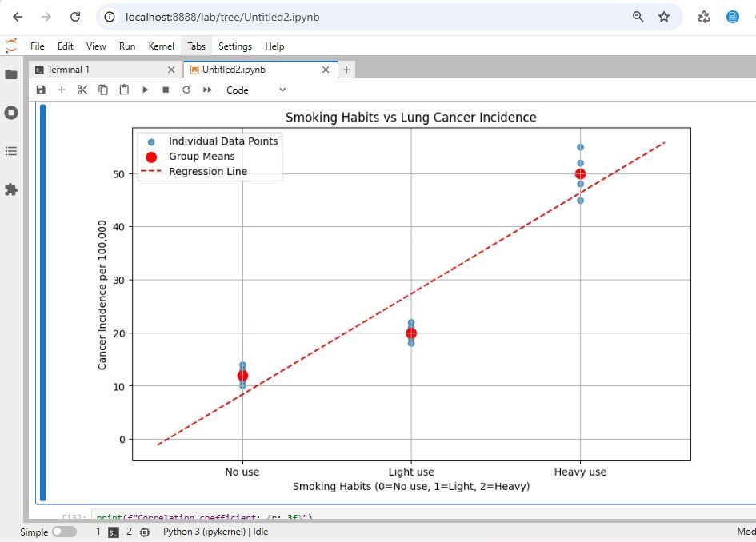Open the file browser sidebar
756x542 pixels.
point(11,74)
